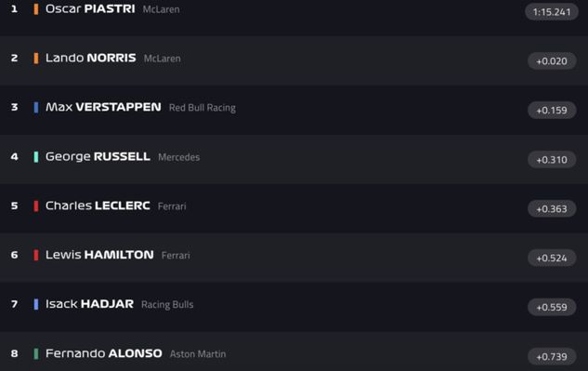Open Fernando Alonso's entry
This screenshot has height=371, width=588.
(294, 351)
